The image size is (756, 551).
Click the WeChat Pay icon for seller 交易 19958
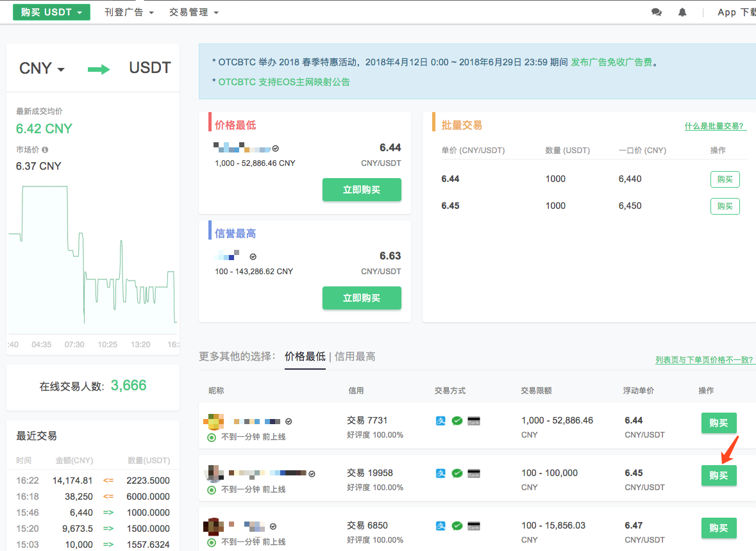tap(458, 473)
